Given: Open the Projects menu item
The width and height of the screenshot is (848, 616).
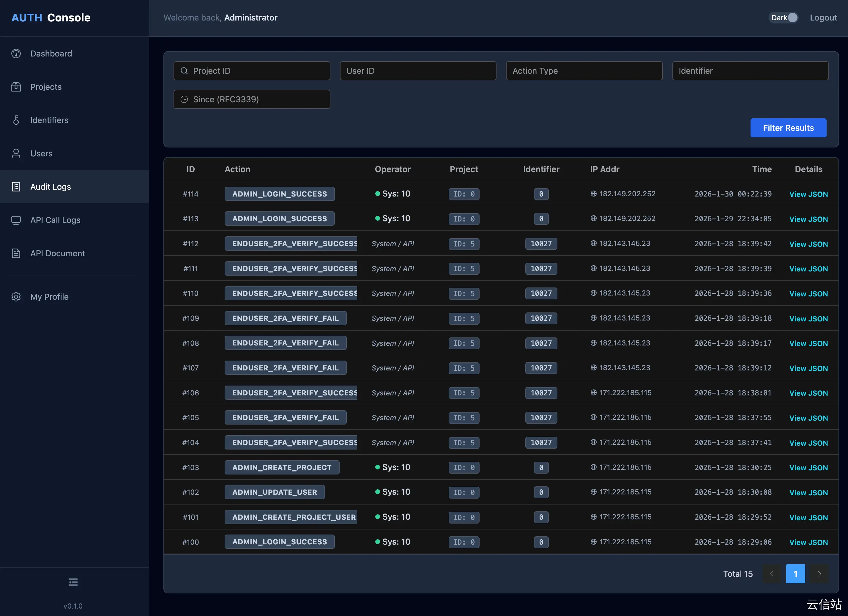Looking at the screenshot, I should pos(46,87).
